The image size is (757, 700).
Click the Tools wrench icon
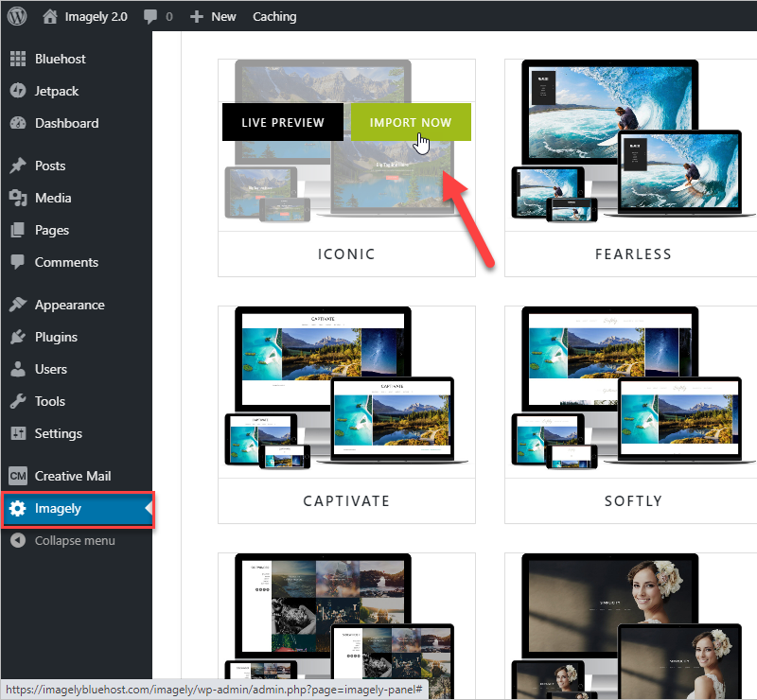coord(18,401)
